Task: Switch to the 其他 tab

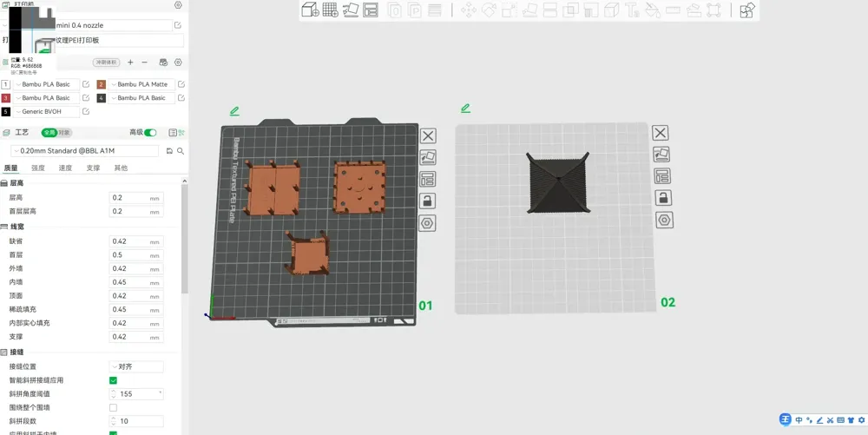Action: (x=121, y=168)
